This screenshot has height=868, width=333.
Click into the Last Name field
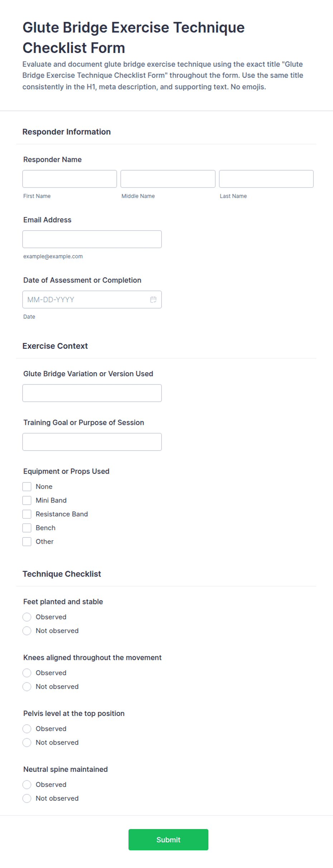point(266,179)
